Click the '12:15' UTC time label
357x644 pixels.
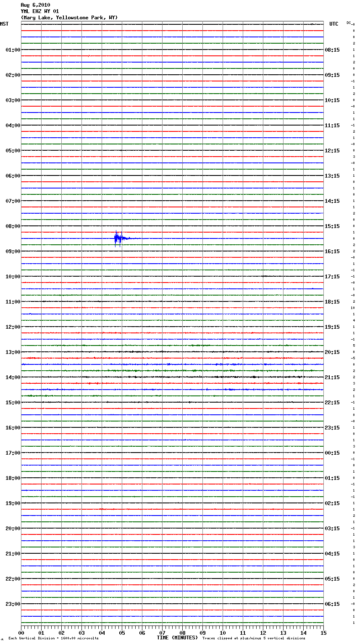[332, 151]
